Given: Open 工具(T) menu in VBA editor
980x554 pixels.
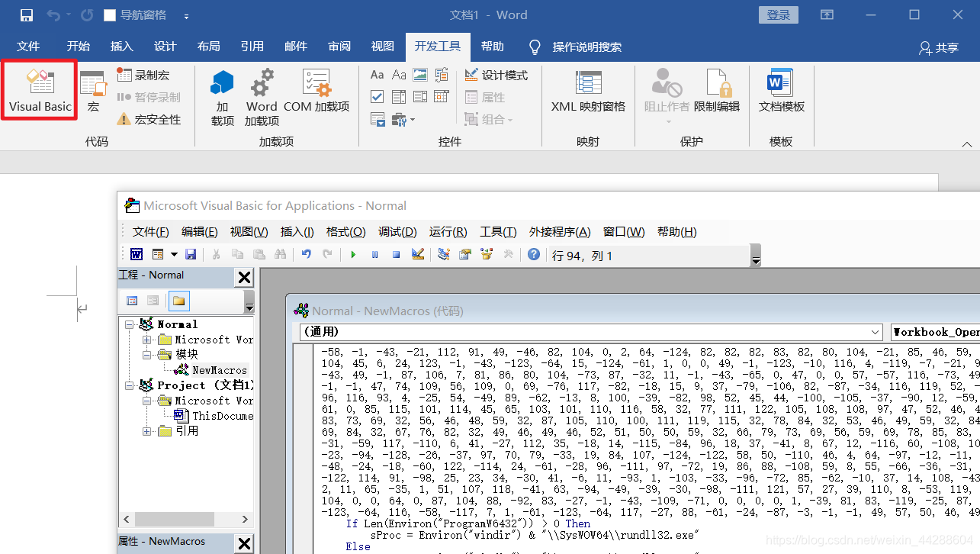Looking at the screenshot, I should point(498,232).
